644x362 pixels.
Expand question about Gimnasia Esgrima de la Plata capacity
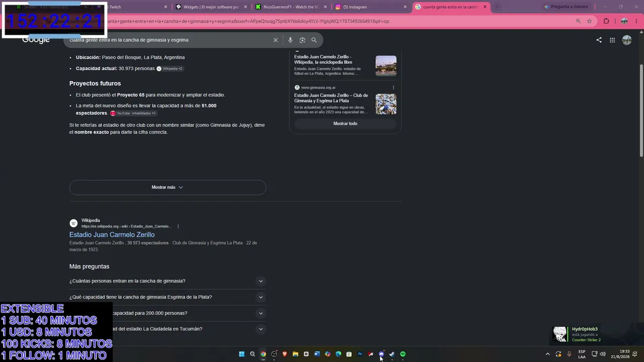coord(168,297)
